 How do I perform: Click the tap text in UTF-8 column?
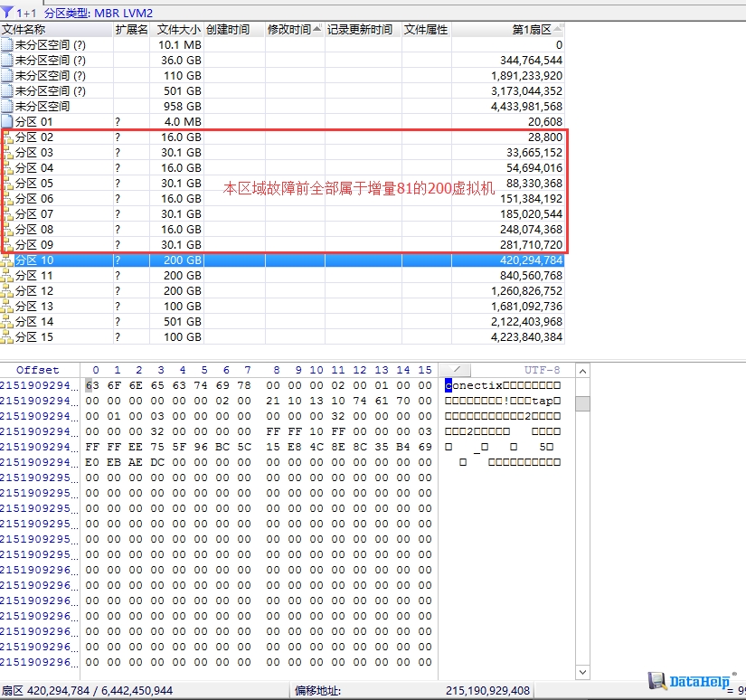click(x=543, y=401)
